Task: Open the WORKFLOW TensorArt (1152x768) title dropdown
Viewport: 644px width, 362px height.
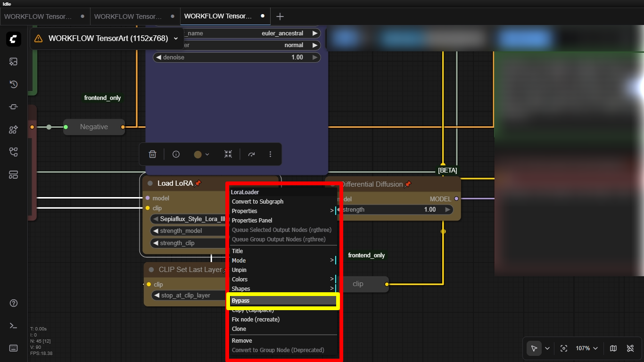Action: coord(175,39)
